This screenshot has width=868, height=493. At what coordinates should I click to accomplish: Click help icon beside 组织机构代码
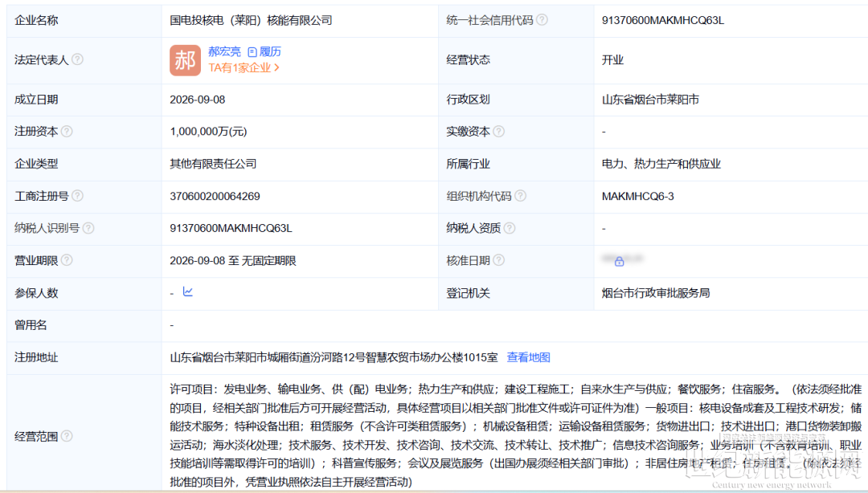click(520, 195)
